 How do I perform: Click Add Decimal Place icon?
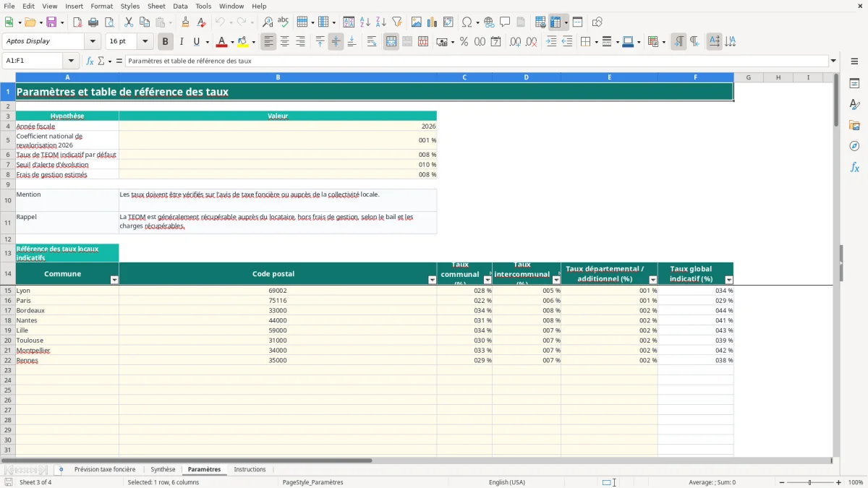516,42
